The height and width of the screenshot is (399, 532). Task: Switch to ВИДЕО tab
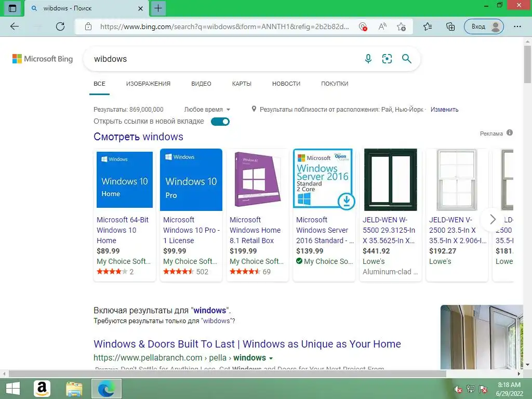tap(201, 84)
